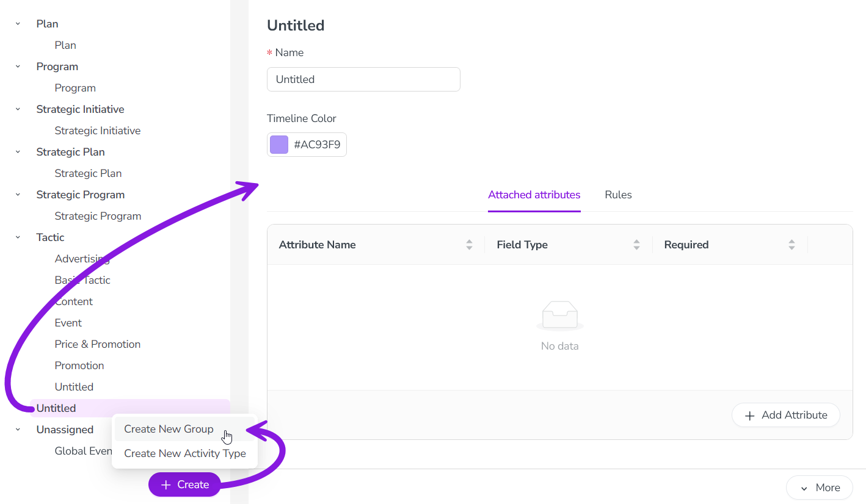The width and height of the screenshot is (866, 504).
Task: Select the Event activity type
Action: coord(68,323)
